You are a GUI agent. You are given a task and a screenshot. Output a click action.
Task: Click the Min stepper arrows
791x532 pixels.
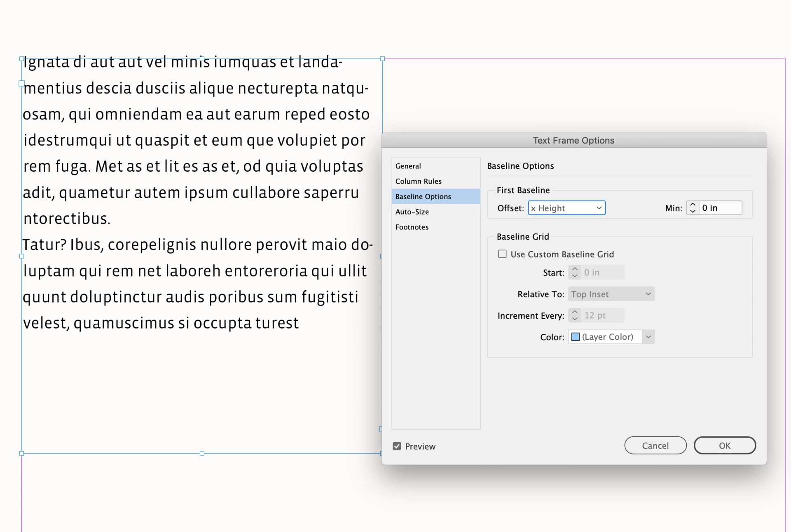(693, 208)
